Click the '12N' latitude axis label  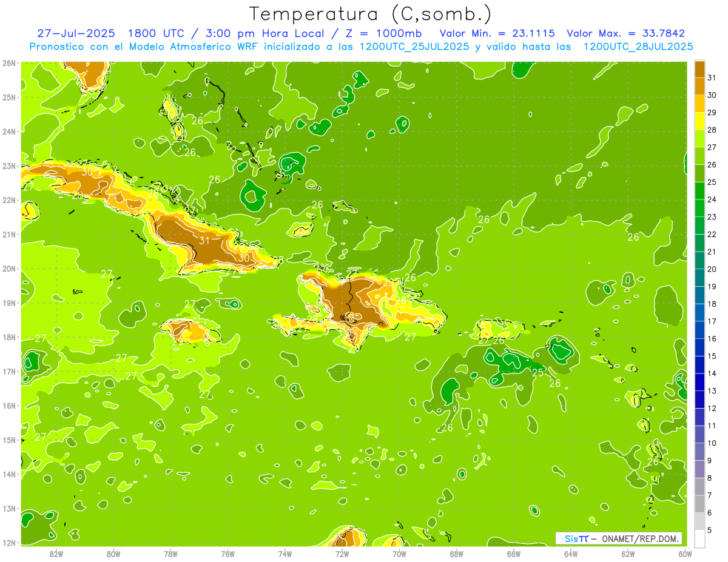coord(8,543)
